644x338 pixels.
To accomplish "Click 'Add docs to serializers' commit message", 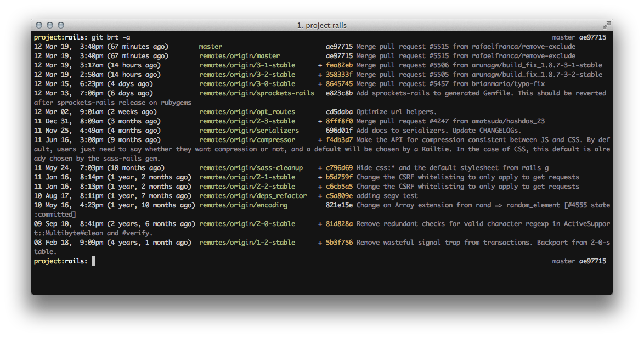I will click(403, 131).
